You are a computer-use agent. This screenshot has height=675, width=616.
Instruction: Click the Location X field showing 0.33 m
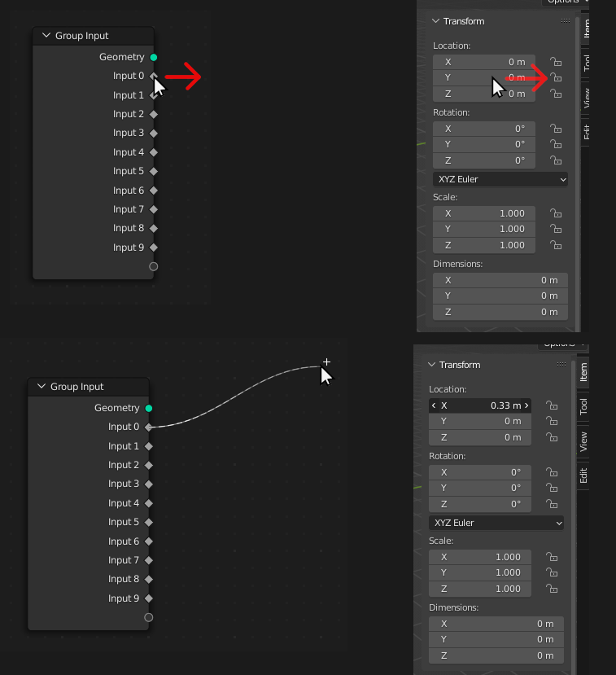click(x=480, y=405)
